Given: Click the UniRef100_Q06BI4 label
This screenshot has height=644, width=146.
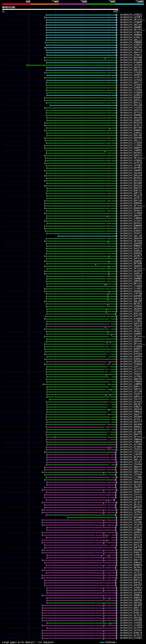Looking at the screenshot, I should click(x=131, y=95).
